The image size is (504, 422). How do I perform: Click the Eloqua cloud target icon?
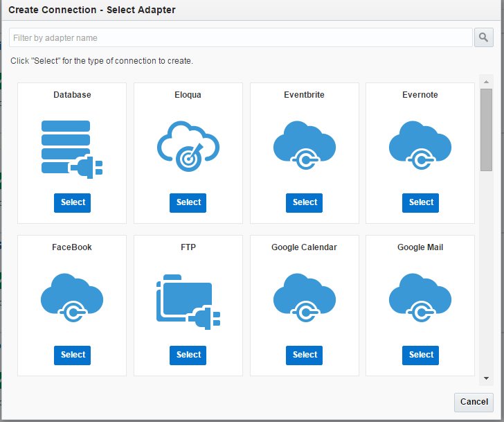click(188, 146)
